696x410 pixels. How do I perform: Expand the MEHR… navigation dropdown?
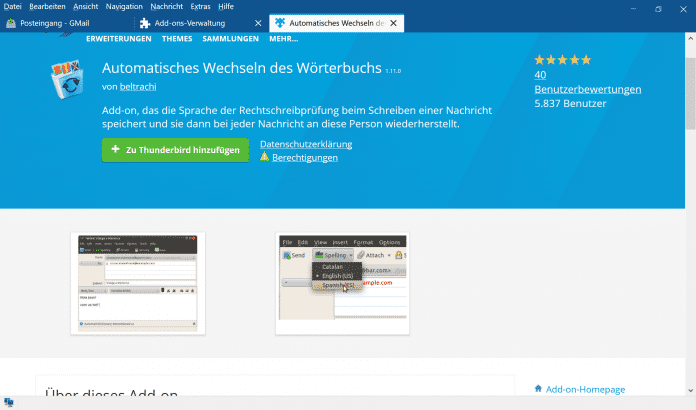283,39
